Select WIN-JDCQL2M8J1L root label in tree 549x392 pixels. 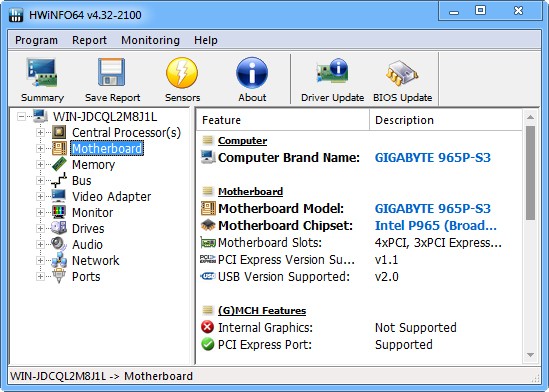click(105, 116)
